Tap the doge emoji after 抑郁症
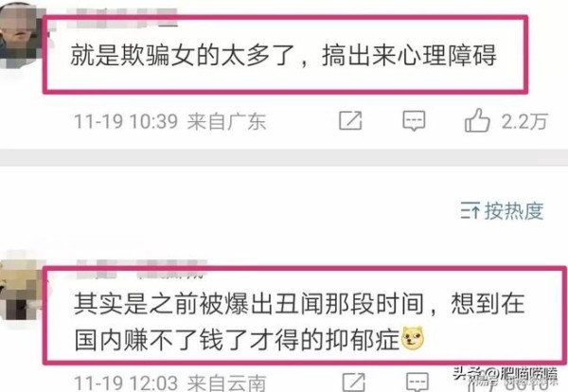The width and height of the screenshot is (568, 392). [x=413, y=338]
